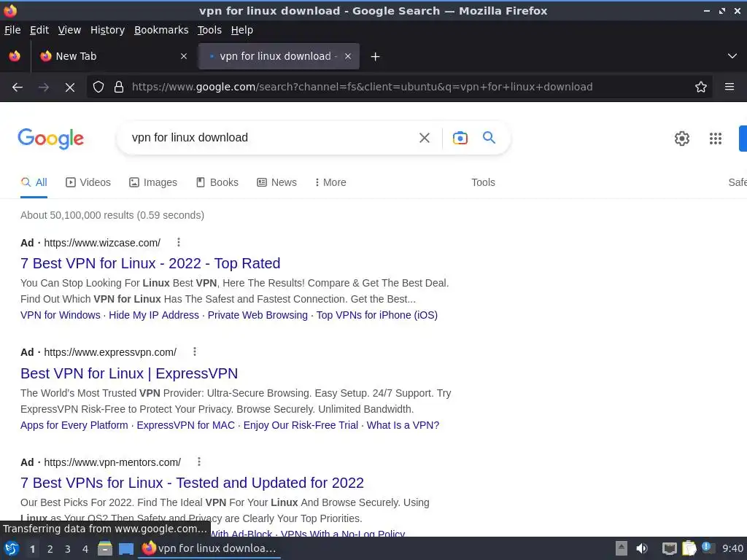Open the taskbar start menu icon
This screenshot has width=747, height=560.
[x=12, y=548]
